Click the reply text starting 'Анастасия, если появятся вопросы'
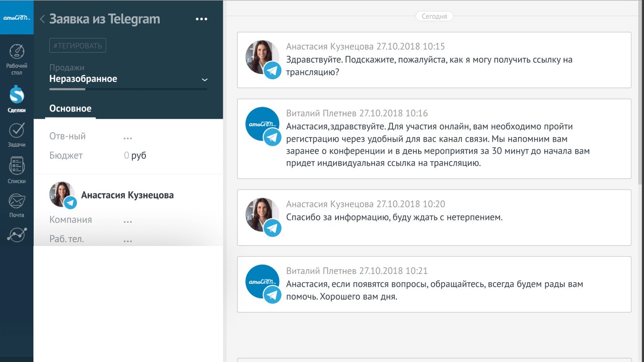Image resolution: width=644 pixels, height=362 pixels. 435,290
